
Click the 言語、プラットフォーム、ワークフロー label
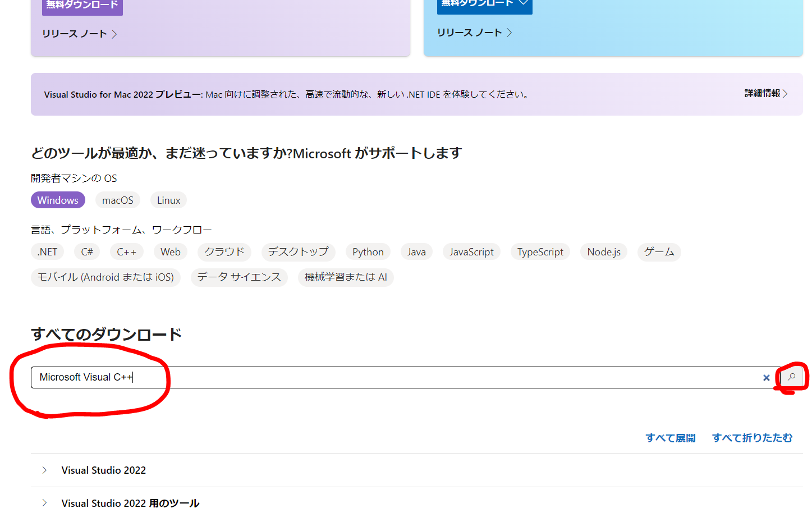(x=121, y=230)
